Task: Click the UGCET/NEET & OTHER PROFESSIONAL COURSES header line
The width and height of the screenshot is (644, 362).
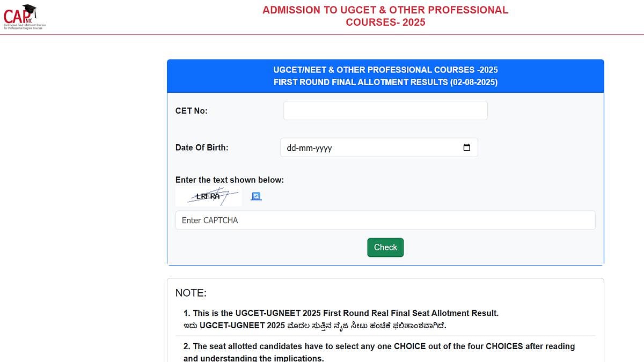Action: [x=385, y=70]
